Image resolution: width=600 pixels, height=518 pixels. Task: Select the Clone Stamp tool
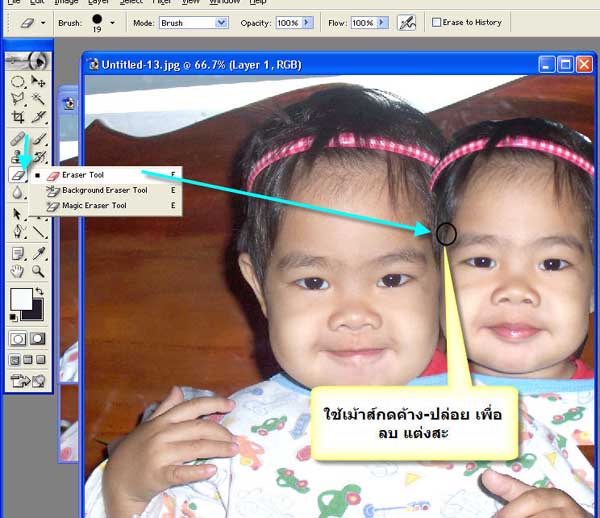(x=17, y=156)
